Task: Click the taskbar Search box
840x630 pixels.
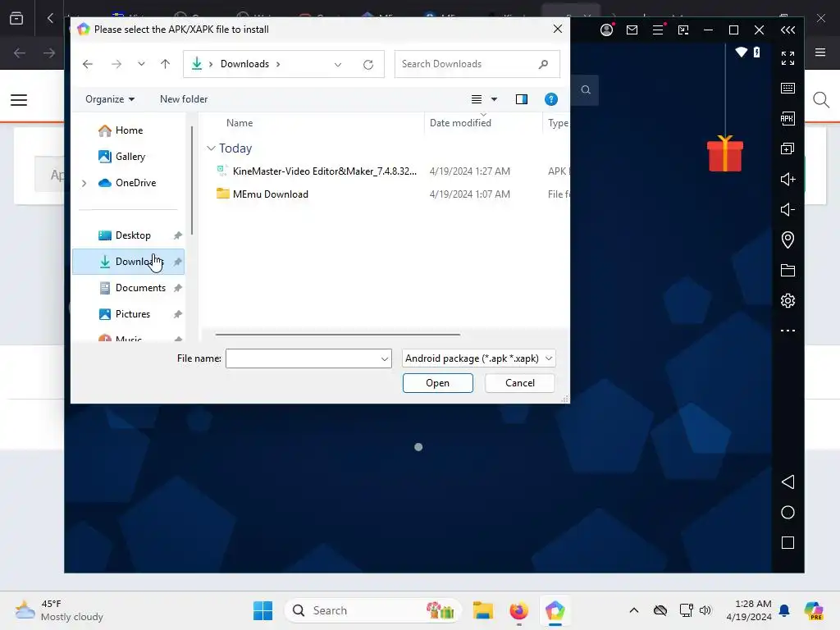Action: (x=373, y=610)
